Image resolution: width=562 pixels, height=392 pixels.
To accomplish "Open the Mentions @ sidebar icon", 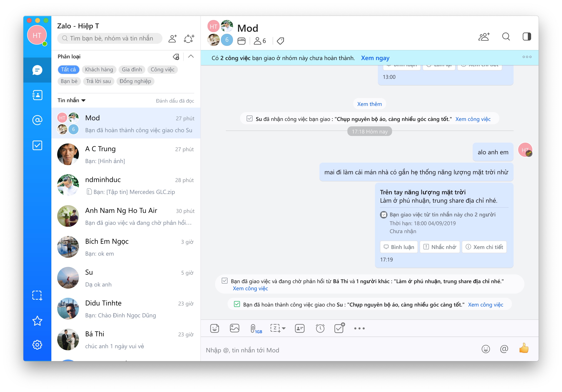I will 37,120.
